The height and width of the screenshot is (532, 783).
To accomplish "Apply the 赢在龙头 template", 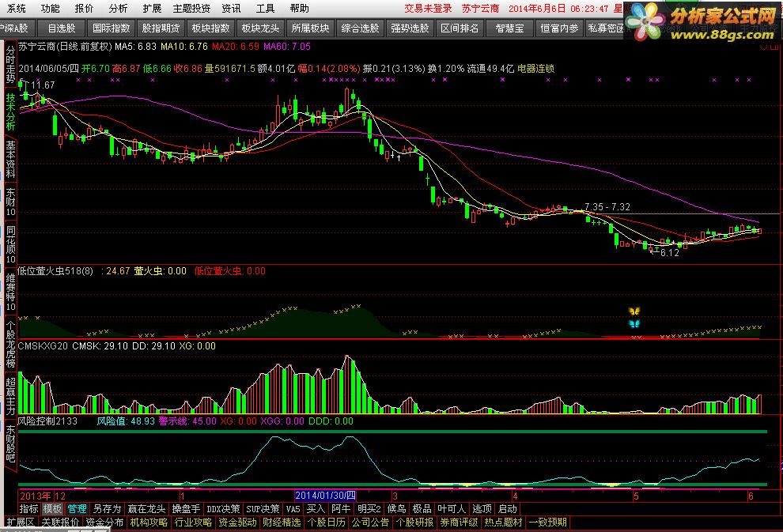I will 146,509.
